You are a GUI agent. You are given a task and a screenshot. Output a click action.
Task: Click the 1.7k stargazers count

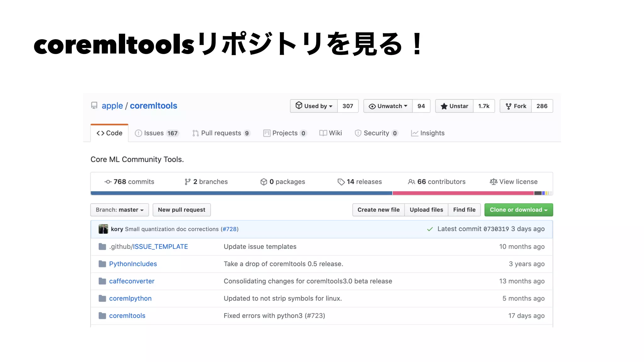click(484, 106)
